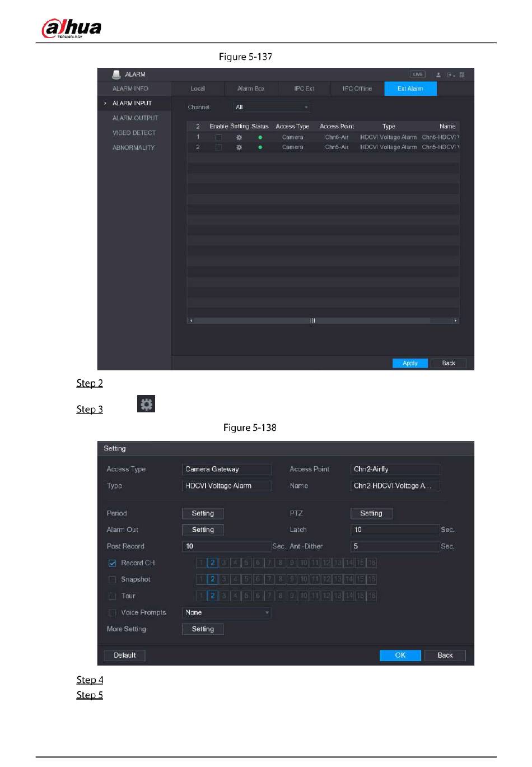532x767 pixels.
Task: Select the Ext Alarm tab
Action: coord(410,89)
